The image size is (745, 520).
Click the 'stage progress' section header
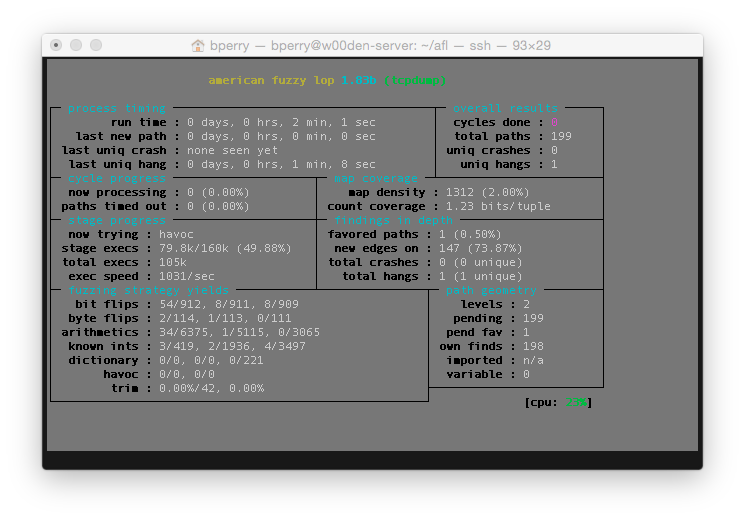[x=117, y=221]
